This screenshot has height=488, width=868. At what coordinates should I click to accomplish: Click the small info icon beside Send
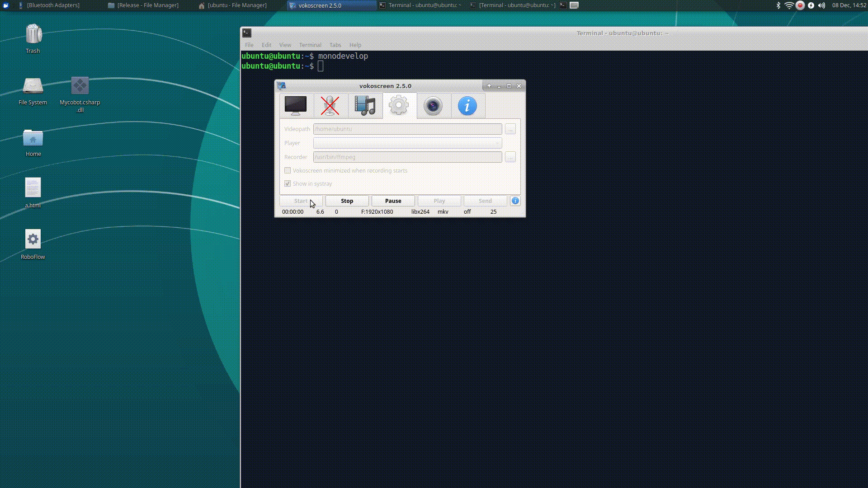tap(515, 201)
